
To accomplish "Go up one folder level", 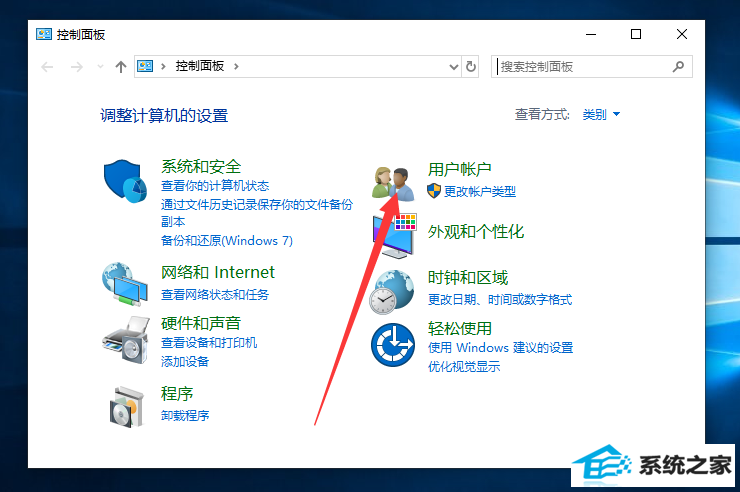I will click(121, 67).
